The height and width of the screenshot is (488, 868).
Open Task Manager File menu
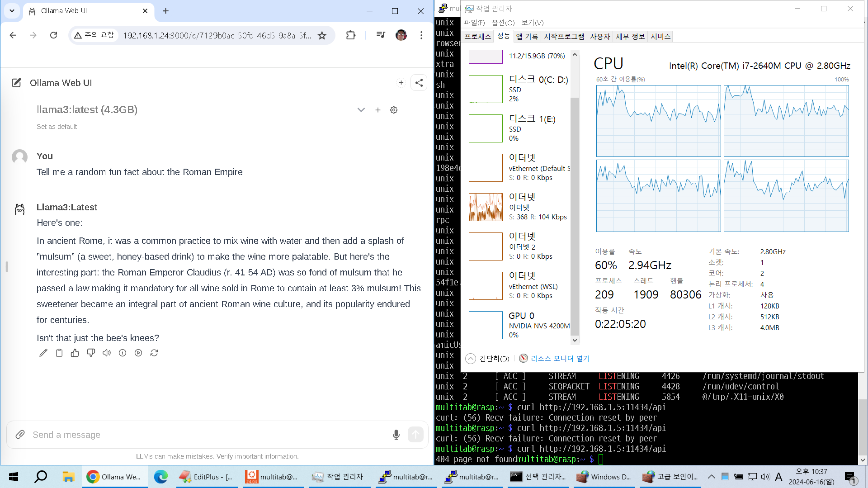(x=474, y=23)
